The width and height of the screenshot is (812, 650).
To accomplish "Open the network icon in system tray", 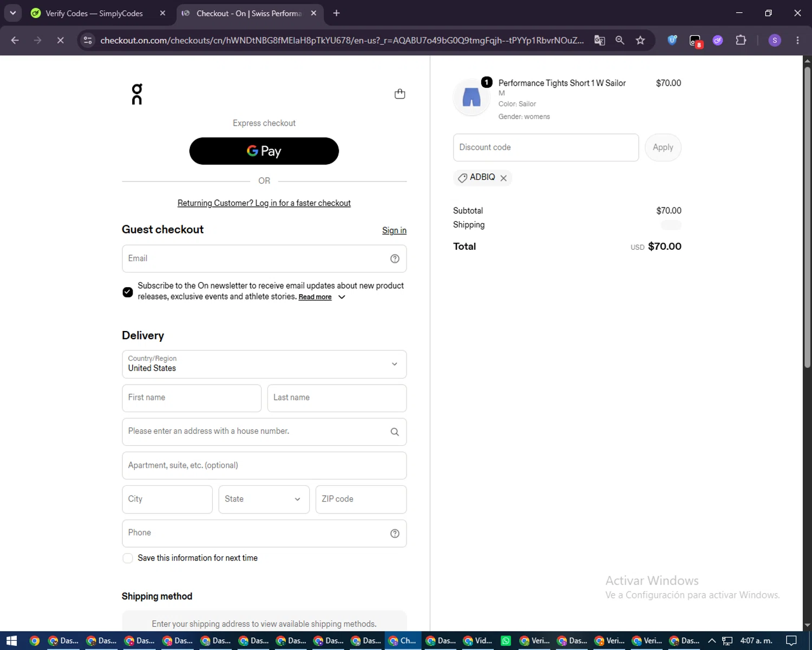I will click(727, 641).
